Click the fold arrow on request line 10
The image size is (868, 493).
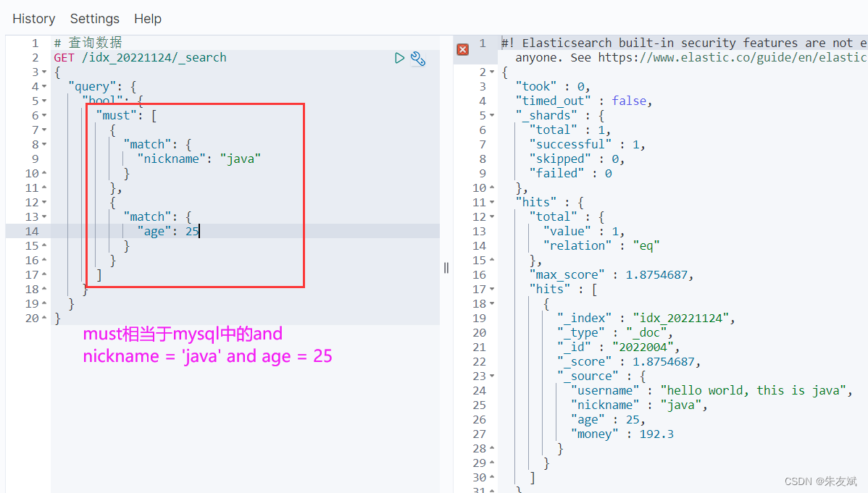43,172
